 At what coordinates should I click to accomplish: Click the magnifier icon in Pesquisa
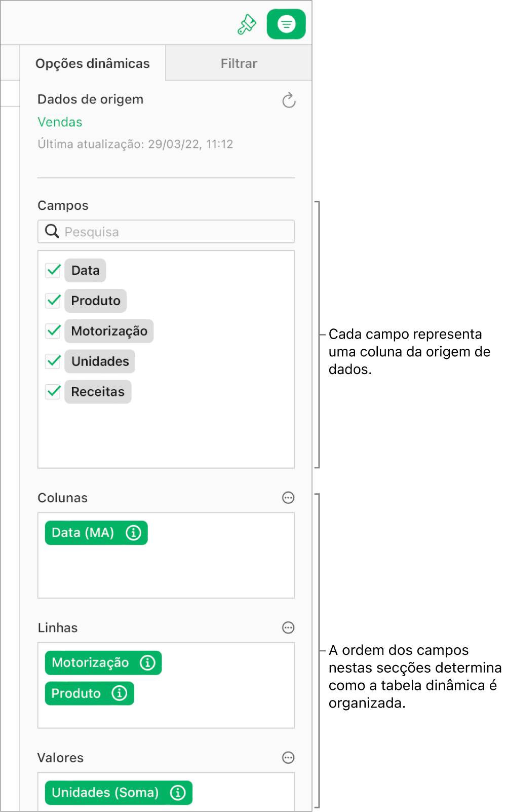tap(52, 232)
